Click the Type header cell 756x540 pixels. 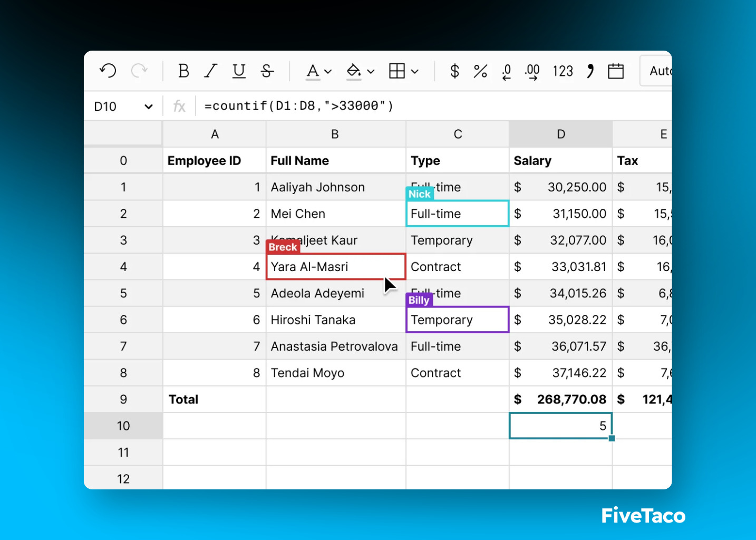458,160
